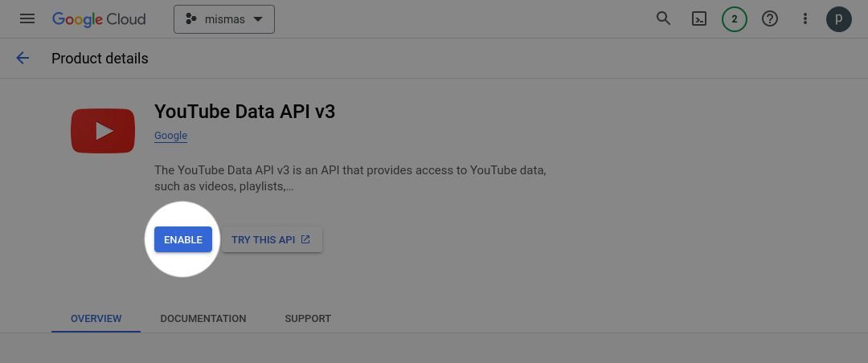This screenshot has height=363, width=868.
Task: Click the Try This API button
Action: click(272, 239)
